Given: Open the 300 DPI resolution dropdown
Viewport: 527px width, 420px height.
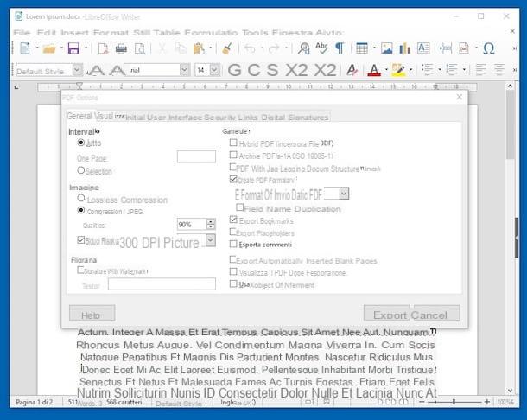Looking at the screenshot, I should pos(211,240).
